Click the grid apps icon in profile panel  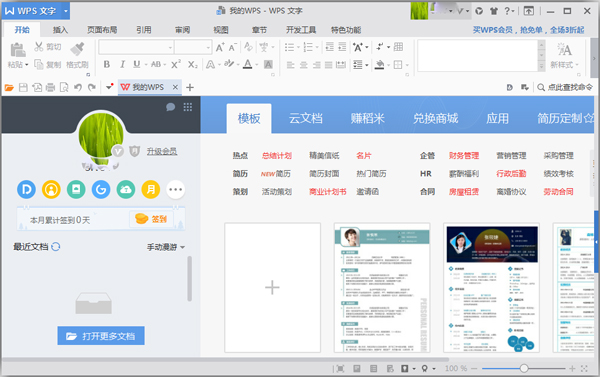[x=188, y=107]
